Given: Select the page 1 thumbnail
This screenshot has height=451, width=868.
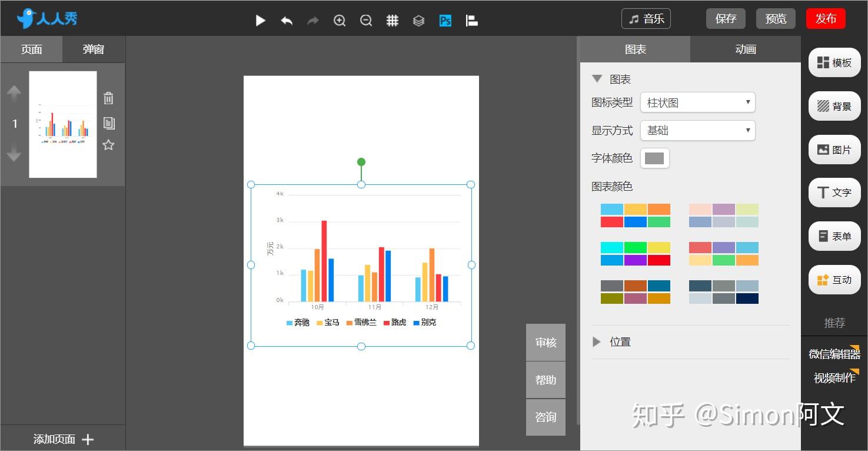Looking at the screenshot, I should [x=63, y=124].
